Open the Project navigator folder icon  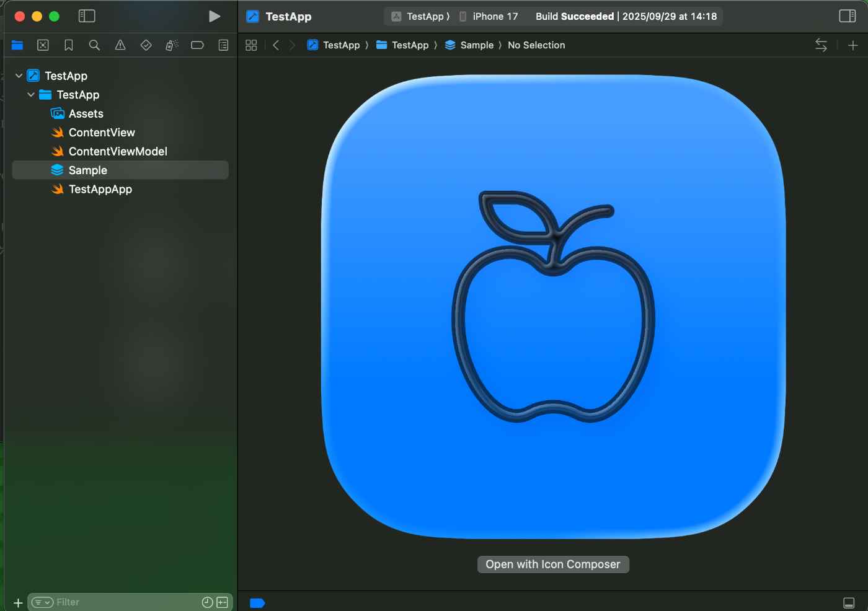pos(17,45)
